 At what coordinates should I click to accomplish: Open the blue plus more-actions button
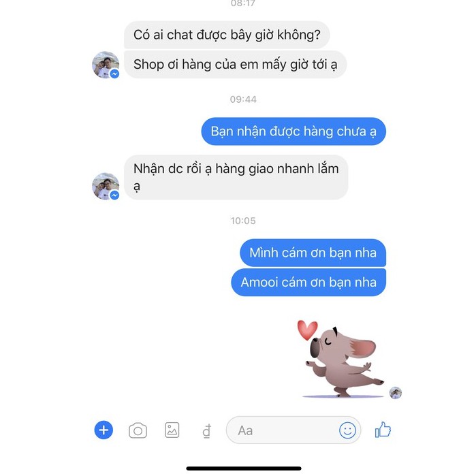point(104,430)
